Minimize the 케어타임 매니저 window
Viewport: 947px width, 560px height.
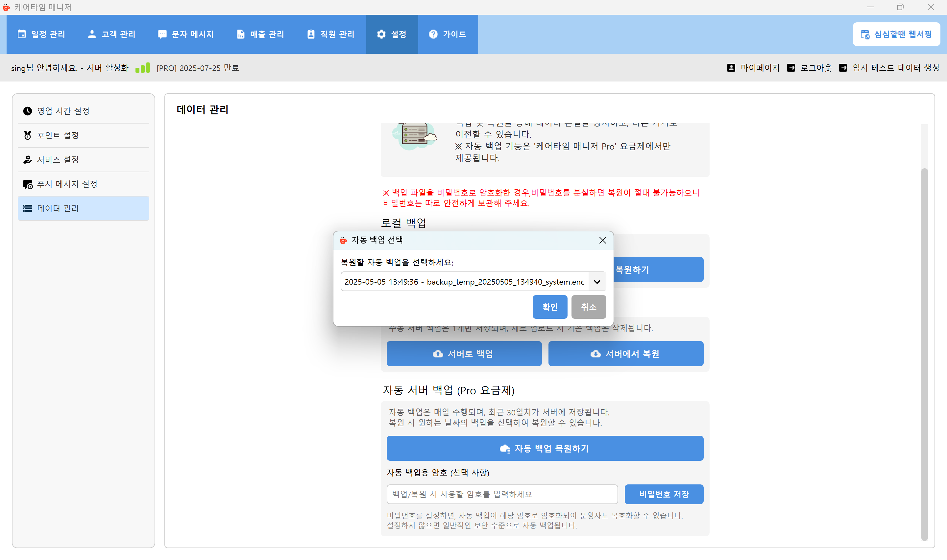tap(870, 7)
